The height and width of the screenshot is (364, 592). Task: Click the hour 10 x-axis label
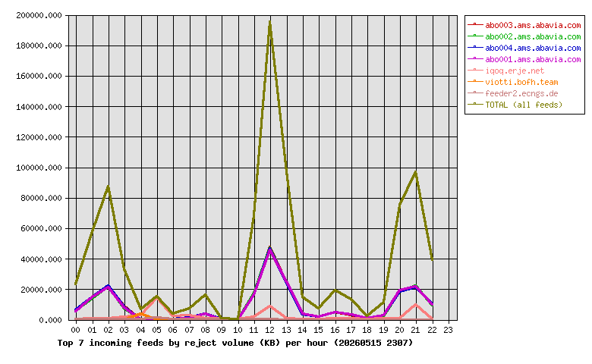238,330
